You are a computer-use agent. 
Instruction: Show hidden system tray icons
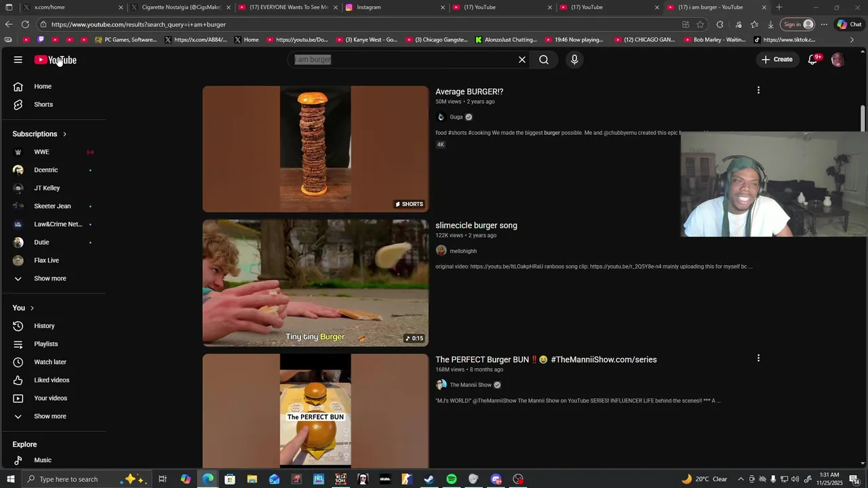[x=741, y=479]
